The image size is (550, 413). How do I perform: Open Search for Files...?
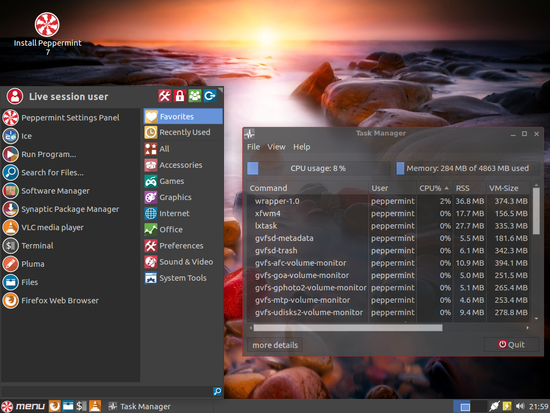coord(70,172)
